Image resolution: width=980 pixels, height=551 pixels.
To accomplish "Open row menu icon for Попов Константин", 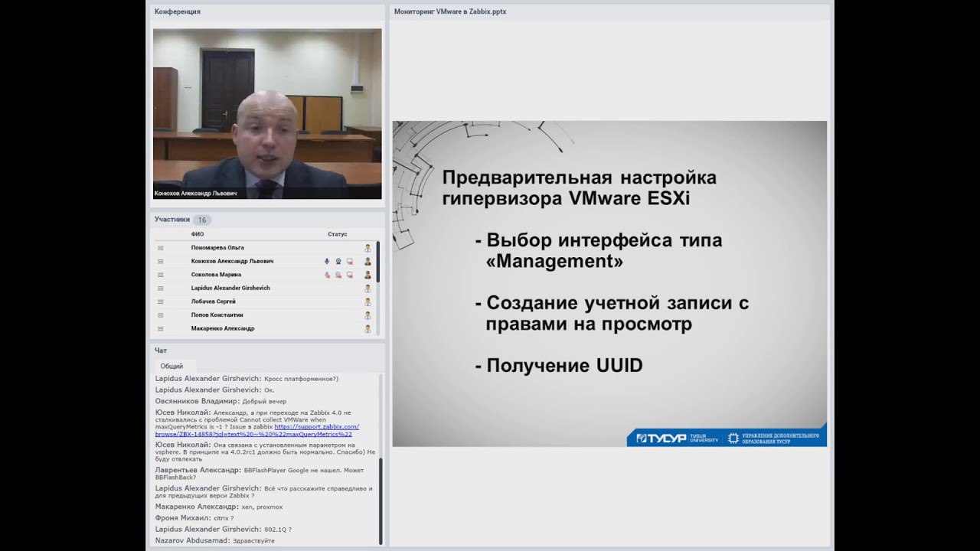I will point(161,315).
